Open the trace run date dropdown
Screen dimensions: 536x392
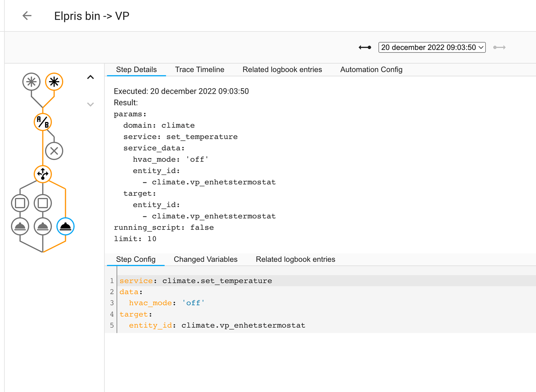click(432, 47)
